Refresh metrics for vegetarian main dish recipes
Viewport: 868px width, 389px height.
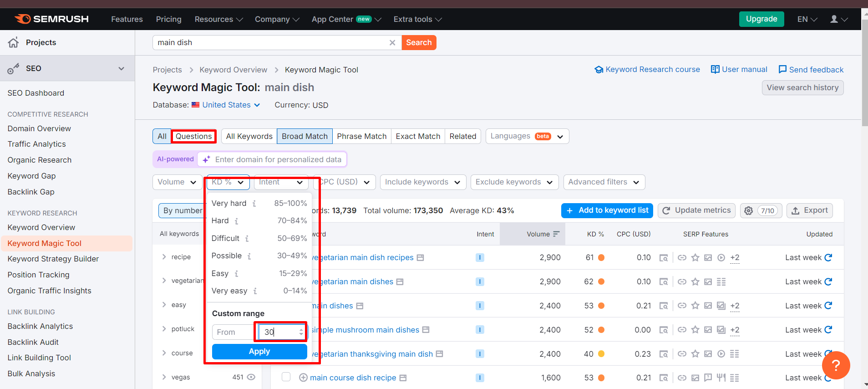coord(828,257)
